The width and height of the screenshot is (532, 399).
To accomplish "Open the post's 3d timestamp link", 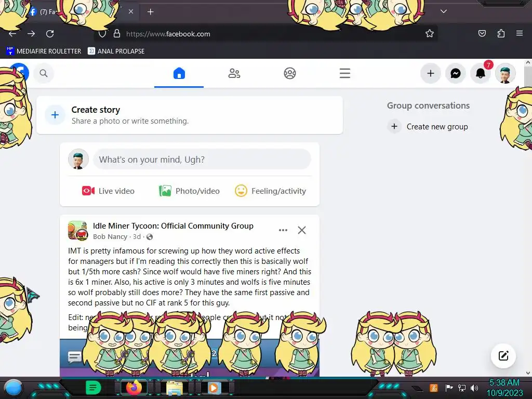I will coord(137,237).
